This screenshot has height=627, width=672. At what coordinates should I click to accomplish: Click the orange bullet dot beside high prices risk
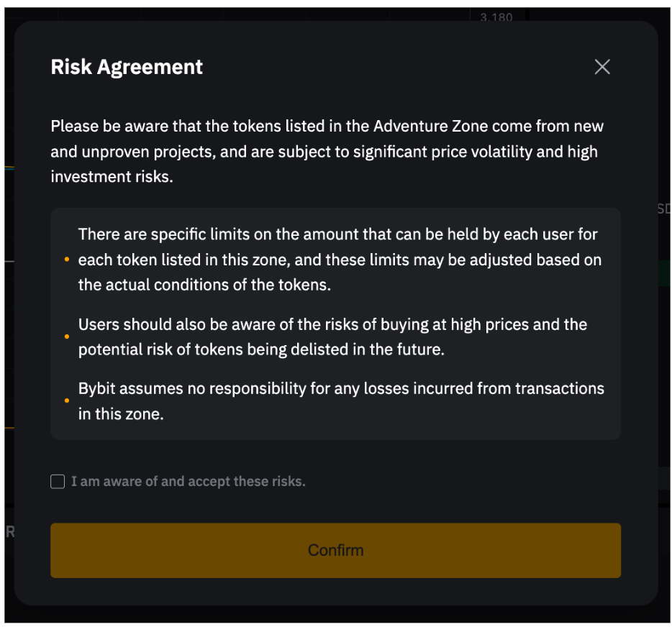pyautogui.click(x=66, y=337)
